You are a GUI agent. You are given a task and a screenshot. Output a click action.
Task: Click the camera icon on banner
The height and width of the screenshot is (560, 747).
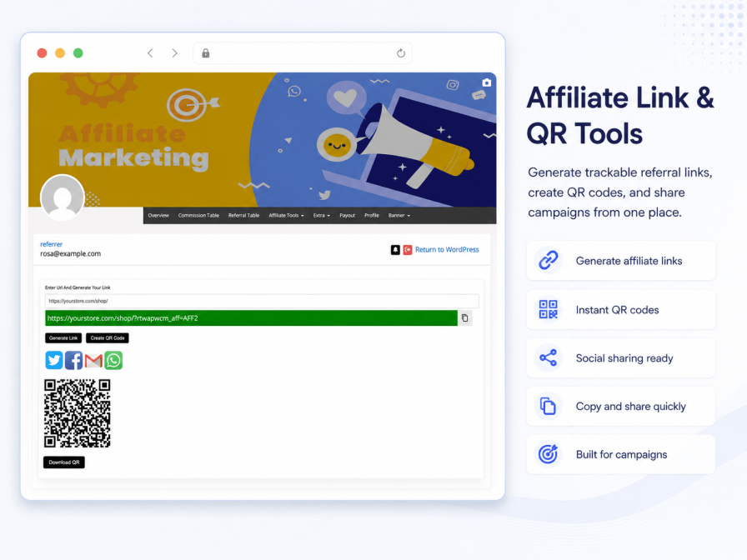click(x=486, y=82)
